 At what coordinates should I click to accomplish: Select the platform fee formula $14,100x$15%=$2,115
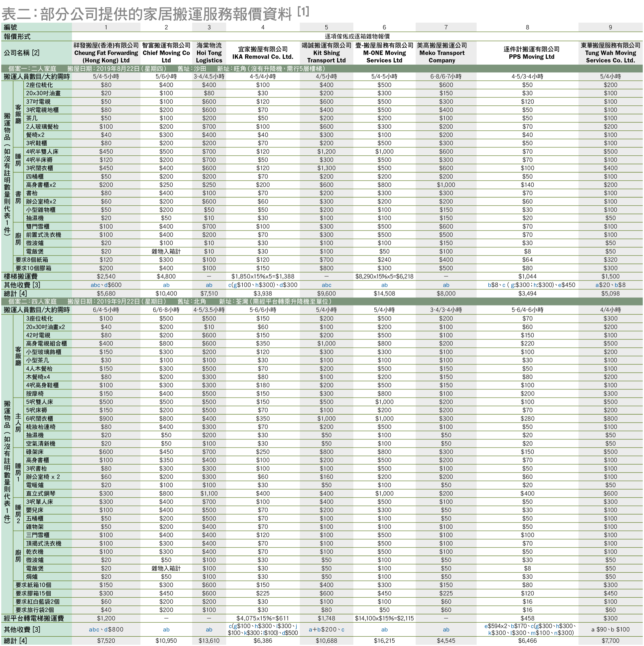384,618
